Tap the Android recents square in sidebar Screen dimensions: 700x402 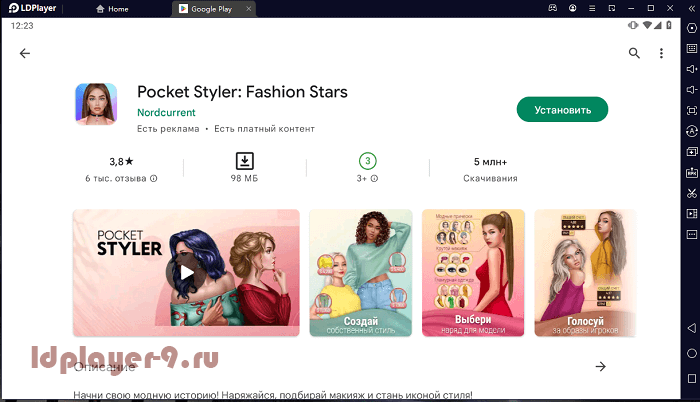692,378
